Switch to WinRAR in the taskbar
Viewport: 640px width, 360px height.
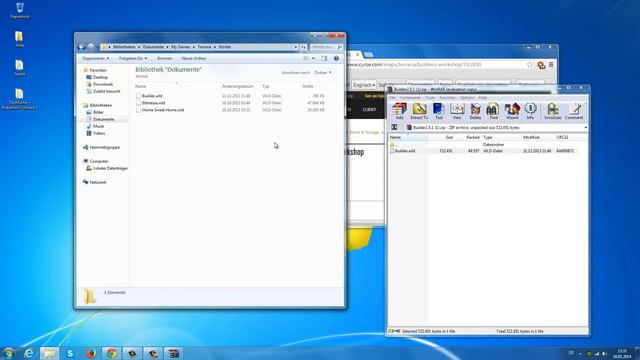pos(173,353)
